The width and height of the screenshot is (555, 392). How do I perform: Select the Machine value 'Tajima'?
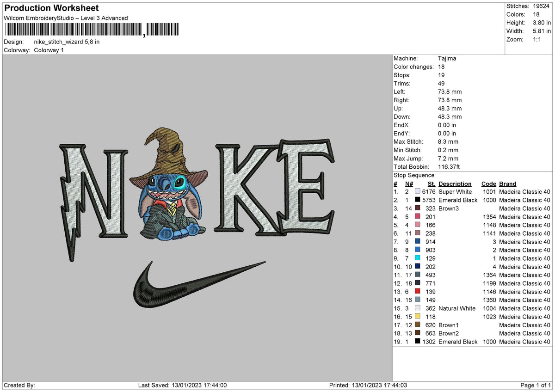tap(447, 59)
